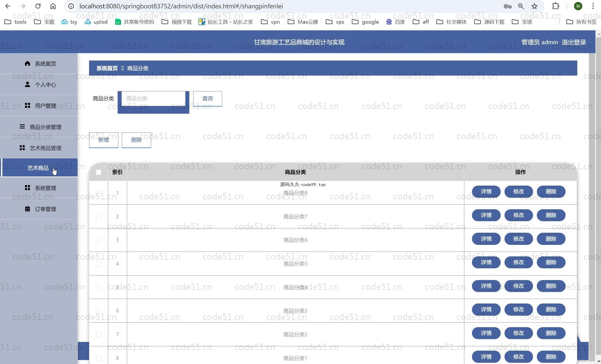Click 系统首页 in the breadcrumb
The image size is (601, 364).
tap(107, 68)
